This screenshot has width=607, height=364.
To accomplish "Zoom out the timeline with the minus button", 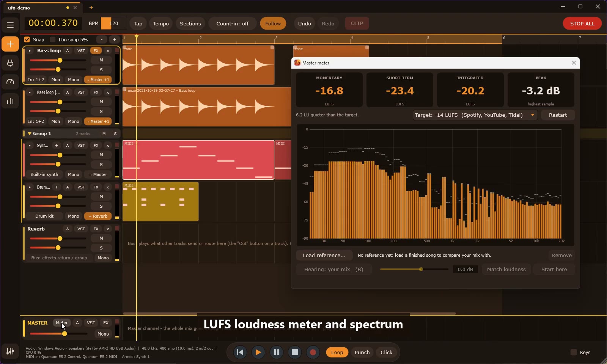I will (102, 39).
